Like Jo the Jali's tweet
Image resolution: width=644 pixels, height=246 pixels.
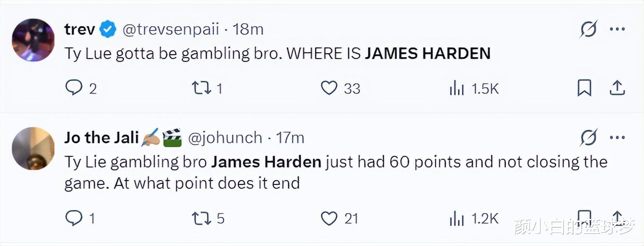(x=329, y=218)
